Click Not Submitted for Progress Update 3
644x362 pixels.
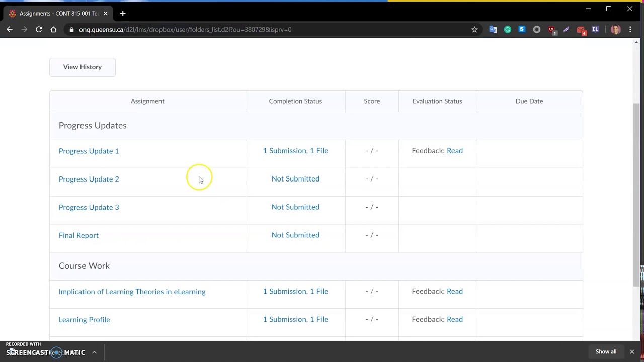pos(295,207)
